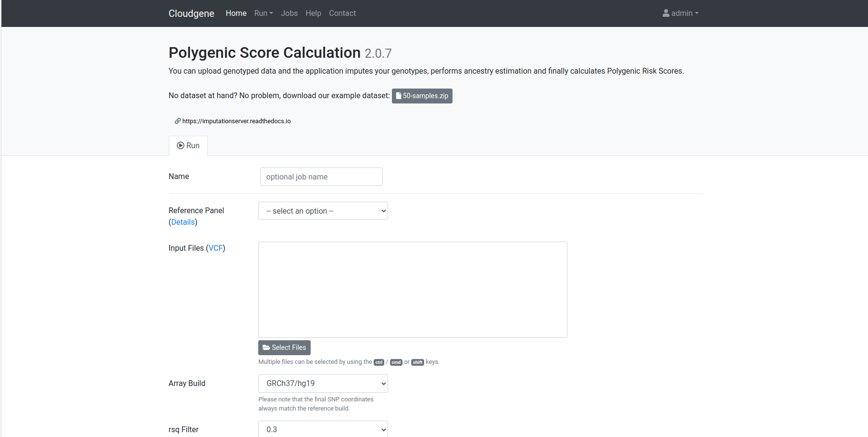
Task: Open Reference Panel Details link
Action: (x=183, y=222)
